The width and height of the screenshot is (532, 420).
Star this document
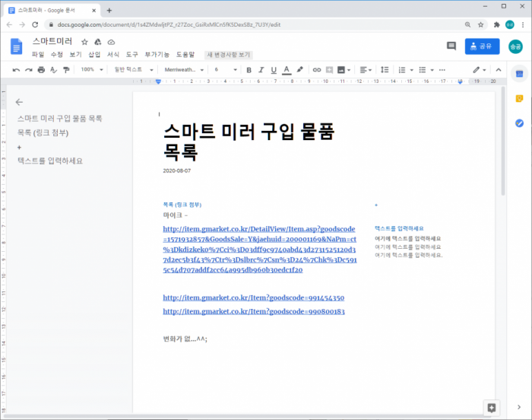(x=84, y=42)
